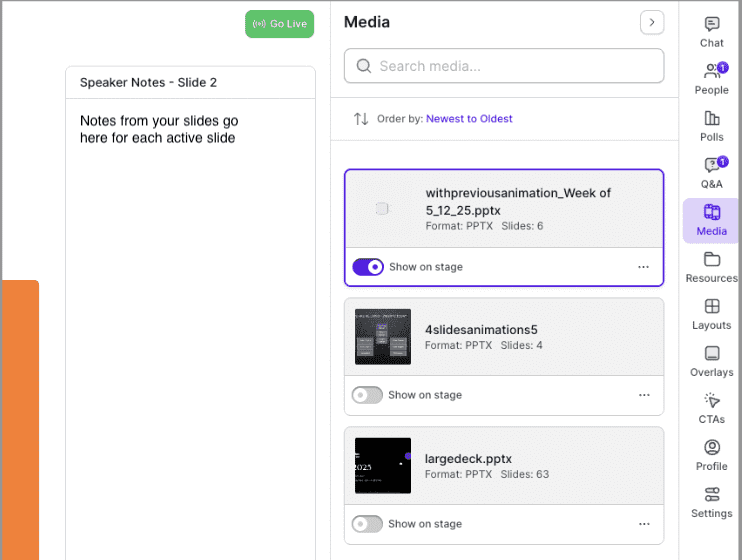Image resolution: width=742 pixels, height=560 pixels.
Task: Open the People panel icon
Action: 711,72
